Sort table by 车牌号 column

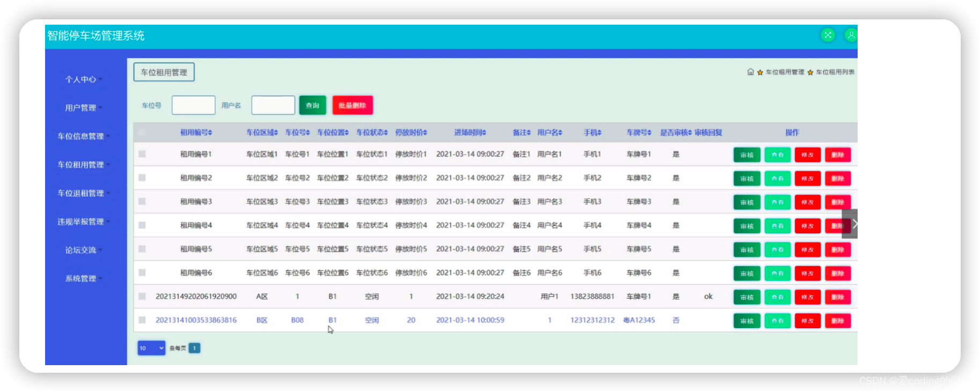click(639, 133)
